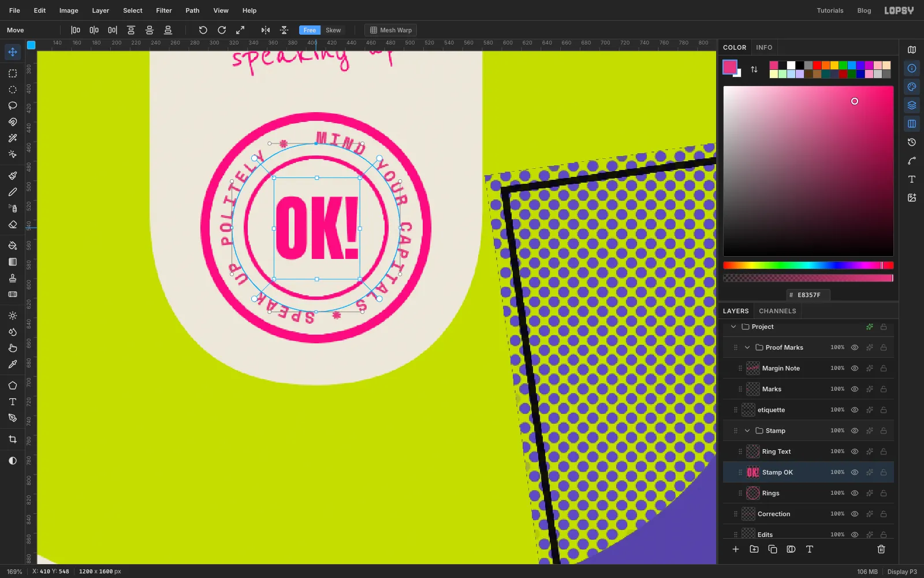Adjust the hue slider bar
This screenshot has height=578, width=924.
(808, 265)
